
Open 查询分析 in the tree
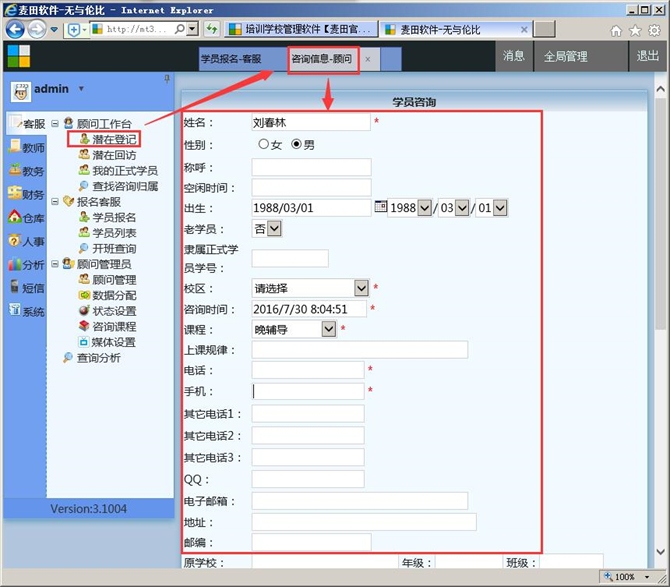(92, 358)
